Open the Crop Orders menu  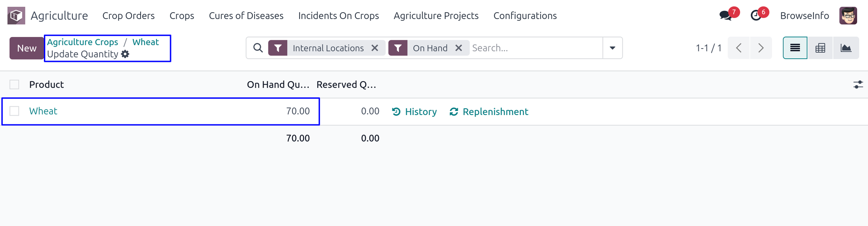pos(128,16)
